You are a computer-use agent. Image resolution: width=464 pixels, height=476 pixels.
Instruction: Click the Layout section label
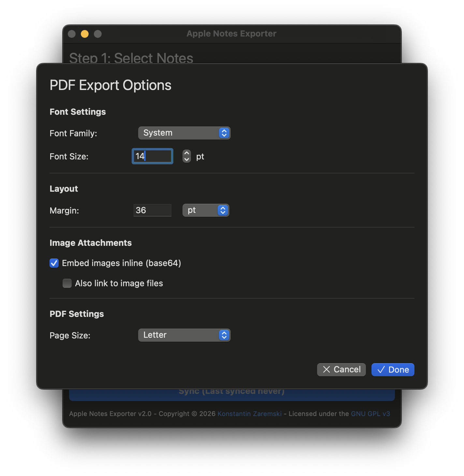(64, 189)
